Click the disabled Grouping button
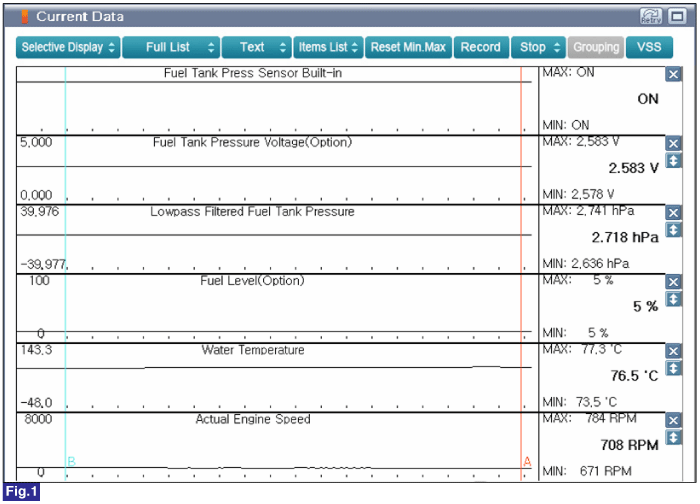This screenshot has width=700, height=504. point(596,47)
